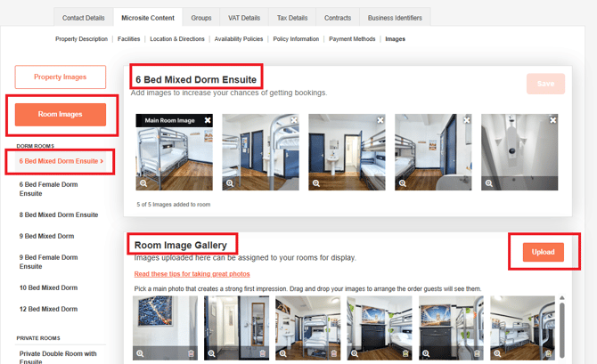Click the Save button
597x364 pixels.
[x=544, y=84]
